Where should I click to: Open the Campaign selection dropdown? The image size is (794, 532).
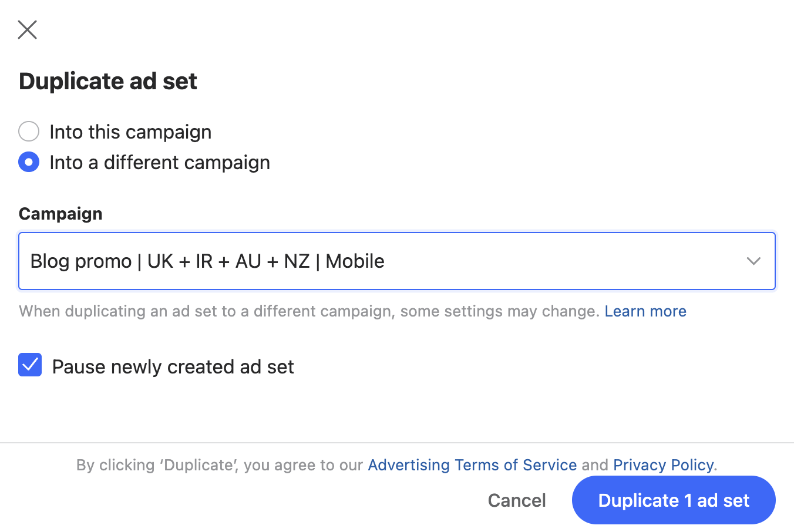(397, 261)
